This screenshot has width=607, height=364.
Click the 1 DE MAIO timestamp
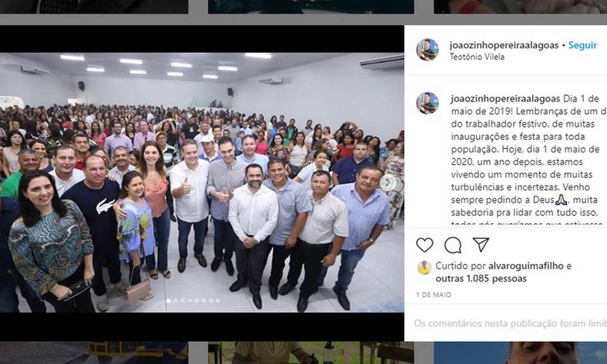(434, 295)
